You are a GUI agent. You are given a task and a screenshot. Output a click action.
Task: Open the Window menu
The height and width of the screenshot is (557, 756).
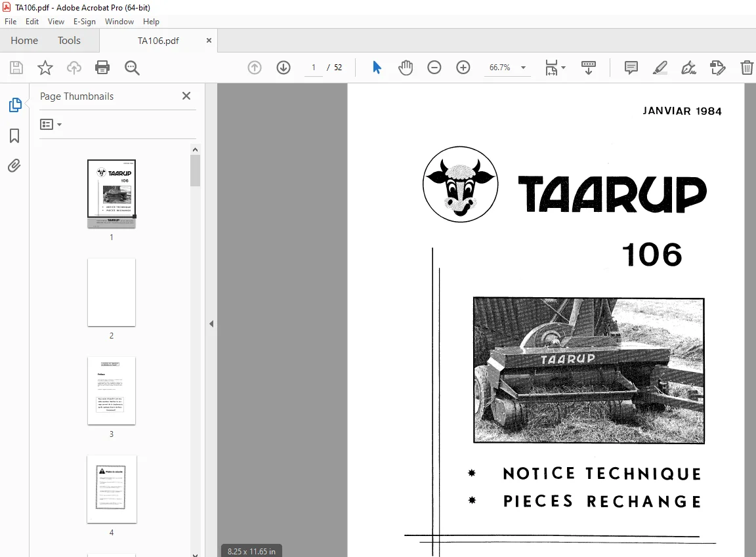(119, 22)
